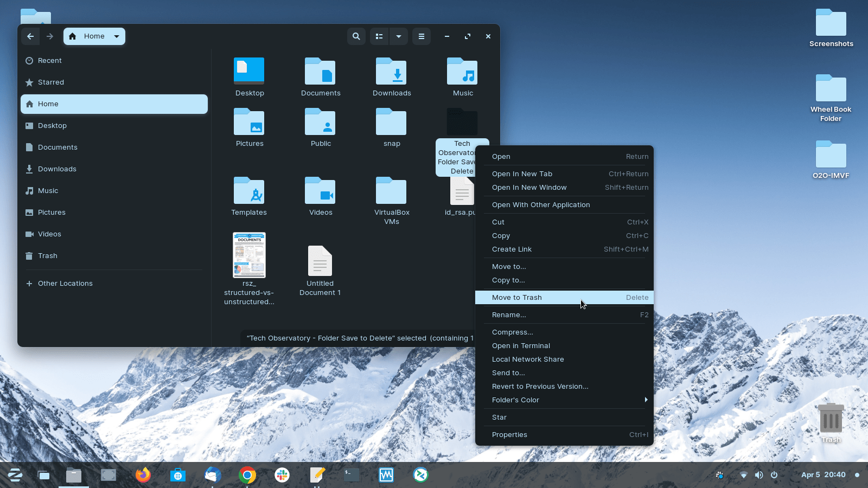Adjust the volume control in the system tray
868x488 pixels.
click(759, 475)
